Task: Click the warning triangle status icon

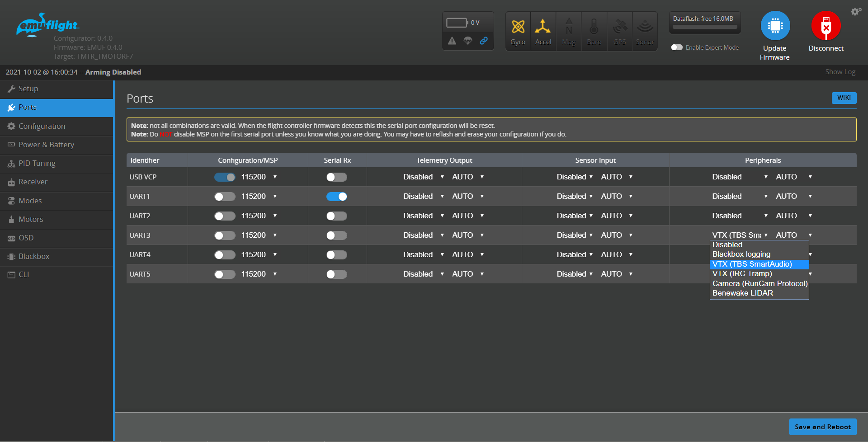Action: click(x=452, y=41)
